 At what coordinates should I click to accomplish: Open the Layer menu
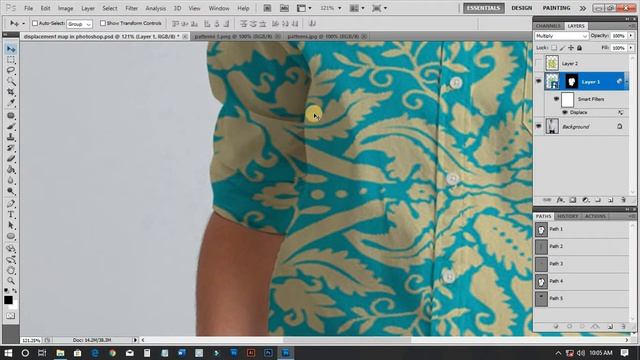pyautogui.click(x=87, y=8)
